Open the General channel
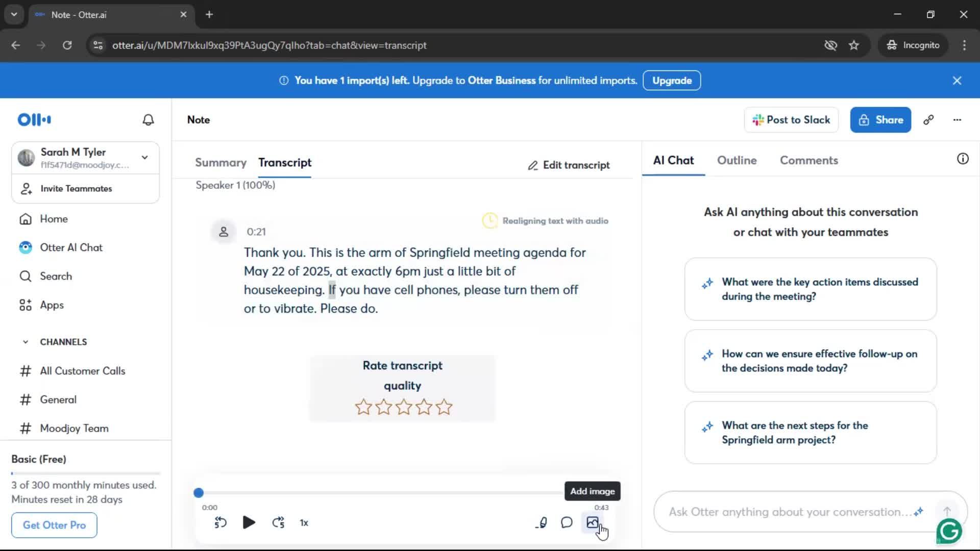Image resolution: width=980 pixels, height=551 pixels. click(x=58, y=399)
